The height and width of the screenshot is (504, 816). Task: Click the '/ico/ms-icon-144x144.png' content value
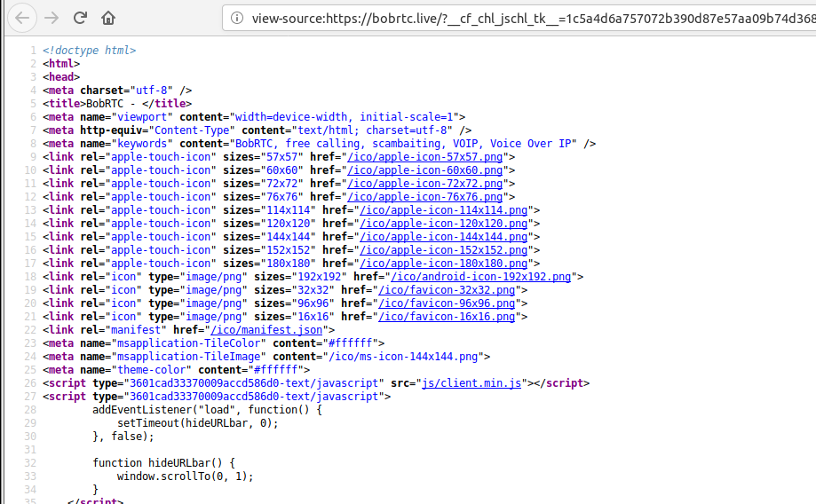(x=403, y=357)
